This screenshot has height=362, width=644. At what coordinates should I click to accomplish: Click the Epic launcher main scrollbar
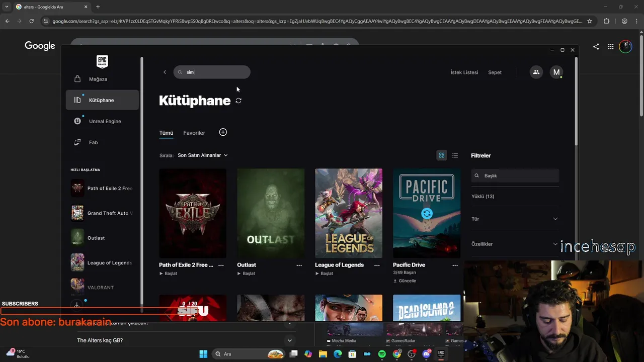tap(576, 101)
